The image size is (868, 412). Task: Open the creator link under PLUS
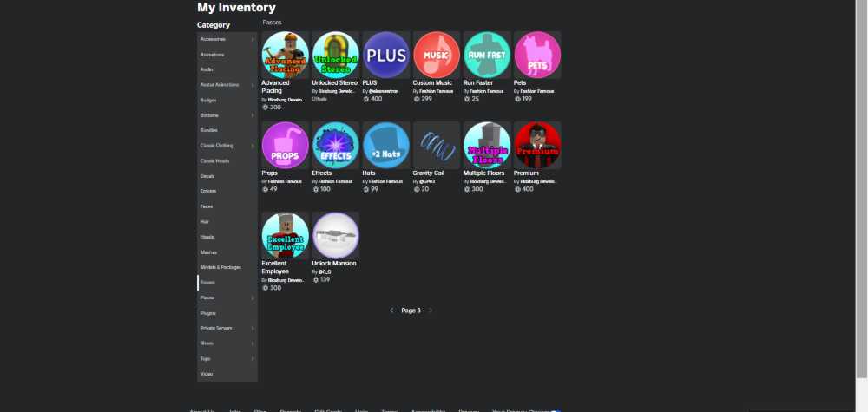pyautogui.click(x=383, y=91)
